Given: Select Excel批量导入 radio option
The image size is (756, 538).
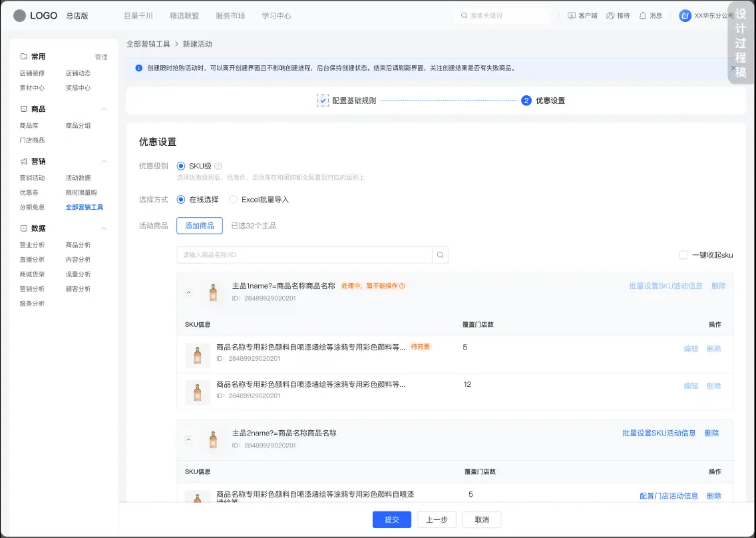Looking at the screenshot, I should coord(234,199).
